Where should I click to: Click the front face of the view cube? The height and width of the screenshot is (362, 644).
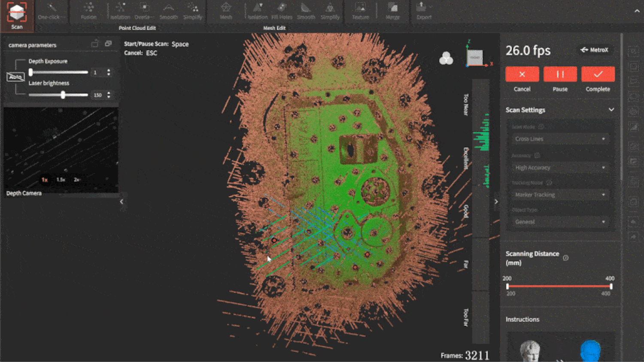[475, 58]
